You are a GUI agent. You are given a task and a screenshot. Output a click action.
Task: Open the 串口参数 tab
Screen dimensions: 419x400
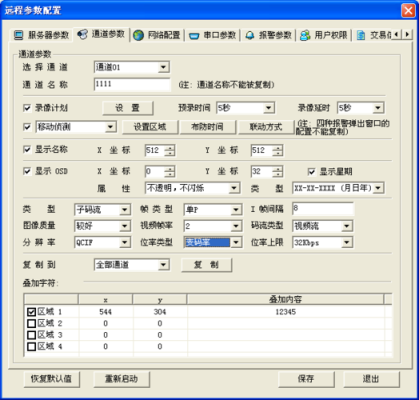click(212, 35)
